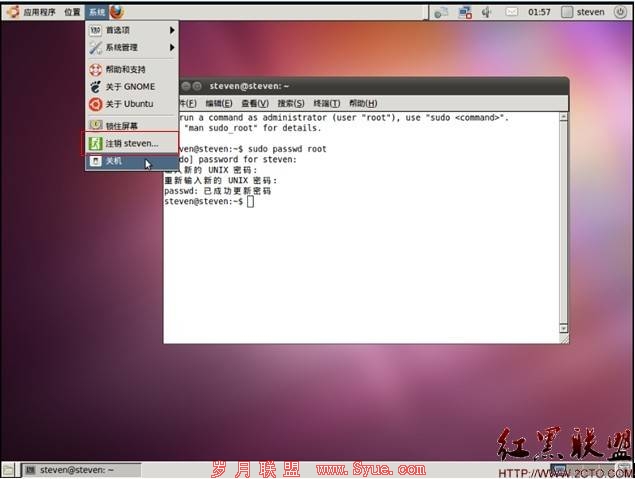Click terminal title bar 'steven@steven: ~'

249,86
